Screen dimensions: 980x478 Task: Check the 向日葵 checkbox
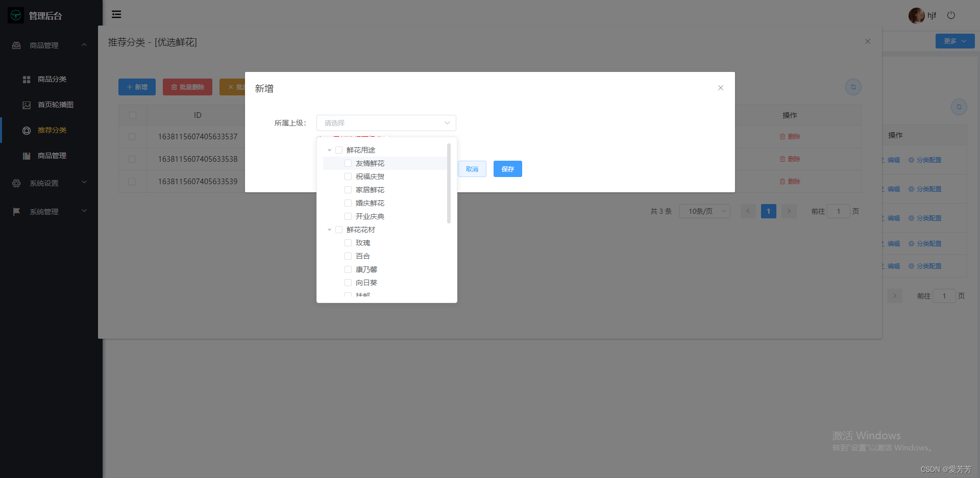click(348, 283)
